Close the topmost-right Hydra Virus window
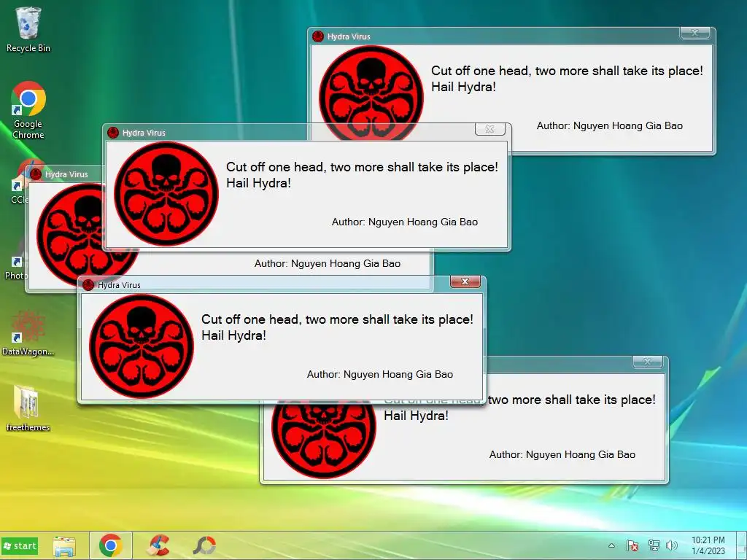Screen dimensions: 747x560 point(695,33)
